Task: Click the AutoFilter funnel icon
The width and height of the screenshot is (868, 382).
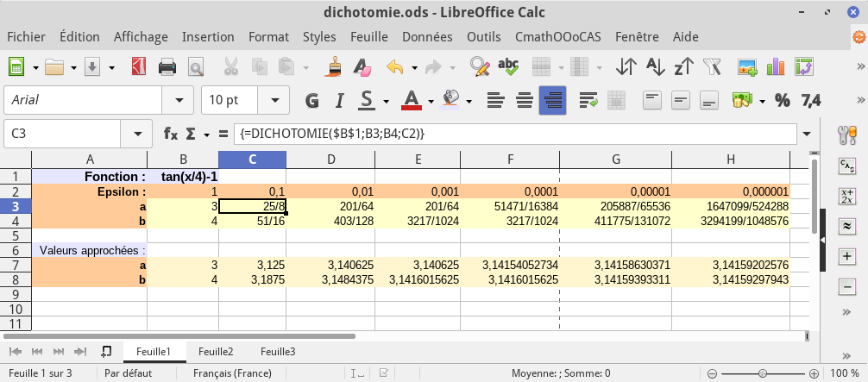Action: (712, 67)
